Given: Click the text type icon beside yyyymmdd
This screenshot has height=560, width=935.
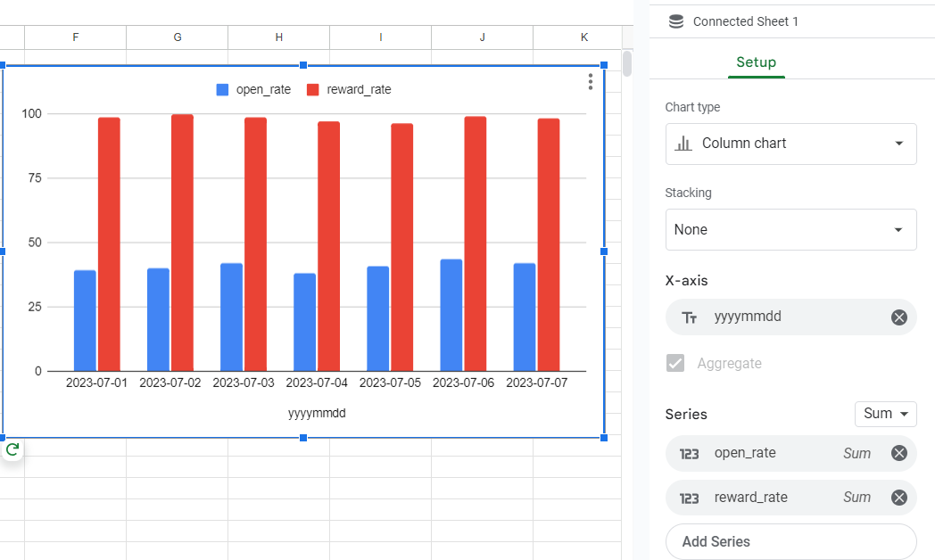Looking at the screenshot, I should point(690,317).
